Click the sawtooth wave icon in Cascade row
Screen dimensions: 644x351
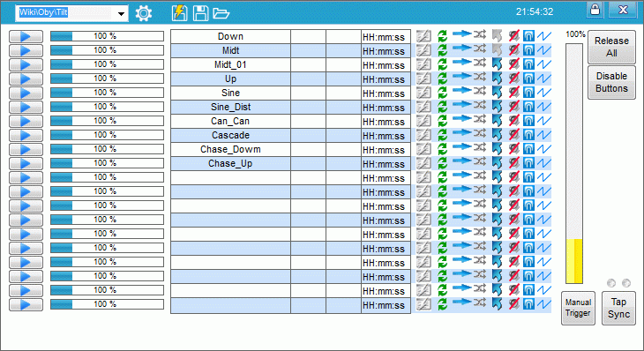[x=544, y=135]
